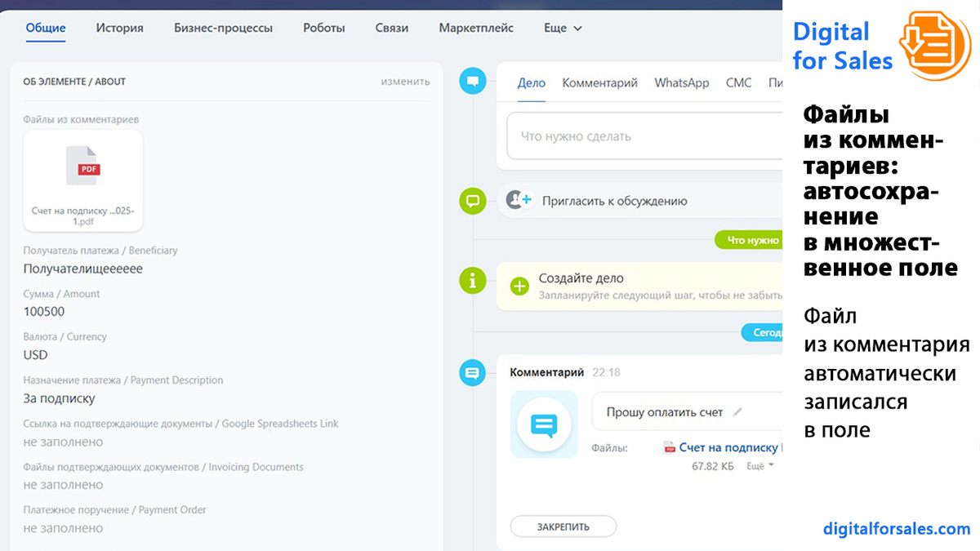Viewport: 980px width, 551px height.
Task: Click не заполнено under Payment Order
Action: [x=64, y=528]
